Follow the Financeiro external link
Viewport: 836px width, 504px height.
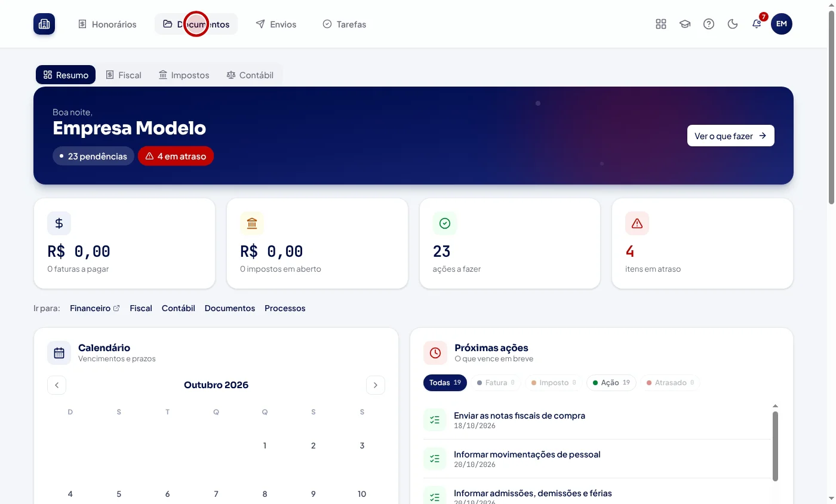(x=95, y=308)
